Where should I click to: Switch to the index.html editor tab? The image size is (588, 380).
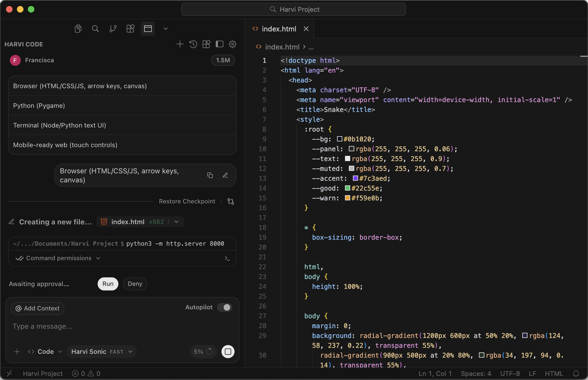tap(279, 29)
